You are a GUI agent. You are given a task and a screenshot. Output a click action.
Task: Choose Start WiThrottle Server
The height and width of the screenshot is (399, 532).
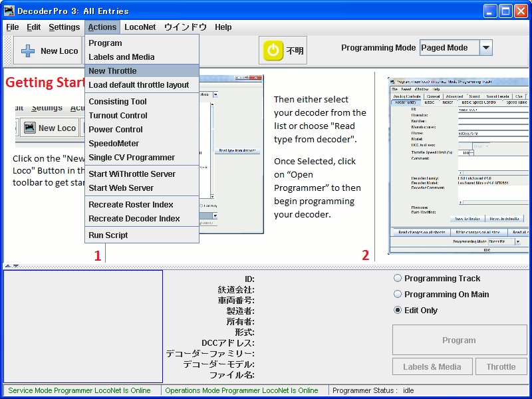click(x=142, y=174)
